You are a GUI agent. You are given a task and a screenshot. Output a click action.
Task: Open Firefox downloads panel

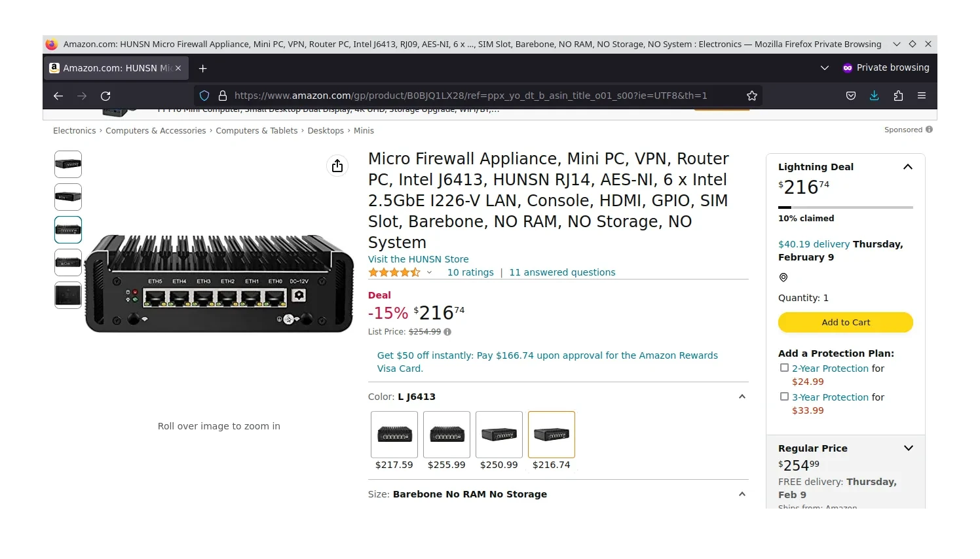[875, 96]
